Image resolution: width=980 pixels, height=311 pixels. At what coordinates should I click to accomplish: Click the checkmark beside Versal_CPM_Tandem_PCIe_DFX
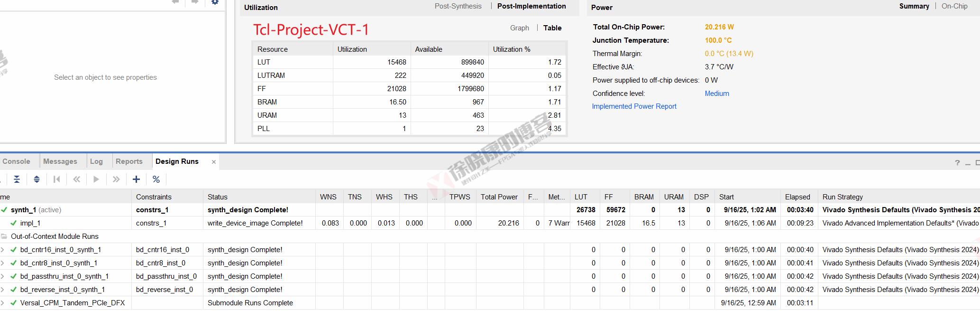point(14,302)
